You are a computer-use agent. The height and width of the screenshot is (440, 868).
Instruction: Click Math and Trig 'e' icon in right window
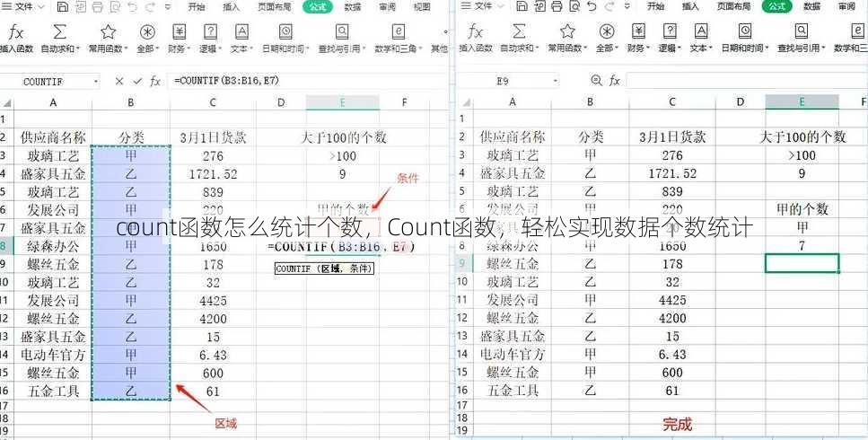pyautogui.click(x=856, y=31)
